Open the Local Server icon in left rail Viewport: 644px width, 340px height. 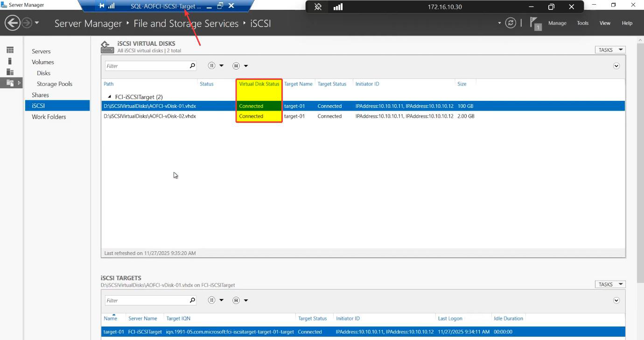click(x=10, y=61)
